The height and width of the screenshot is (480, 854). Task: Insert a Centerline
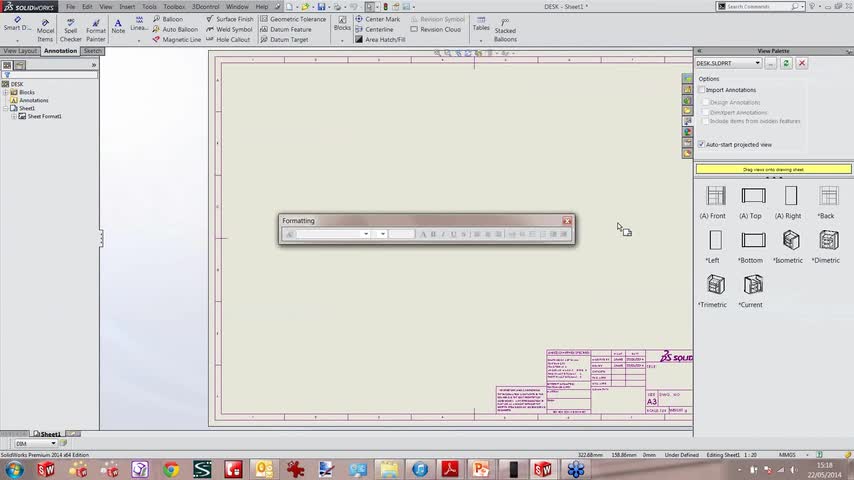pyautogui.click(x=374, y=29)
